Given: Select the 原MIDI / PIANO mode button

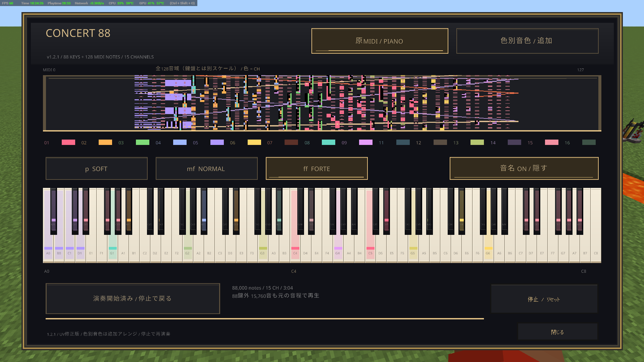Looking at the screenshot, I should tap(380, 41).
